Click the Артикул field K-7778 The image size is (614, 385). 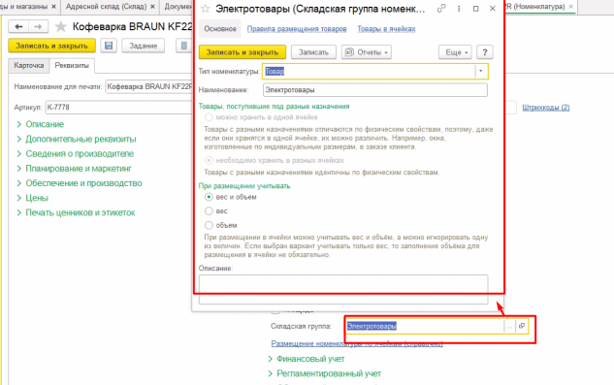point(119,107)
